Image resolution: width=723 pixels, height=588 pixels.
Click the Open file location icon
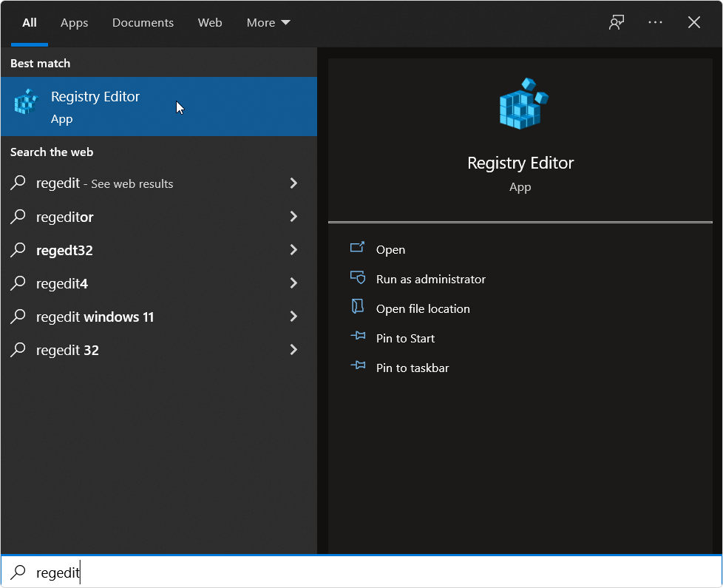[x=357, y=306]
